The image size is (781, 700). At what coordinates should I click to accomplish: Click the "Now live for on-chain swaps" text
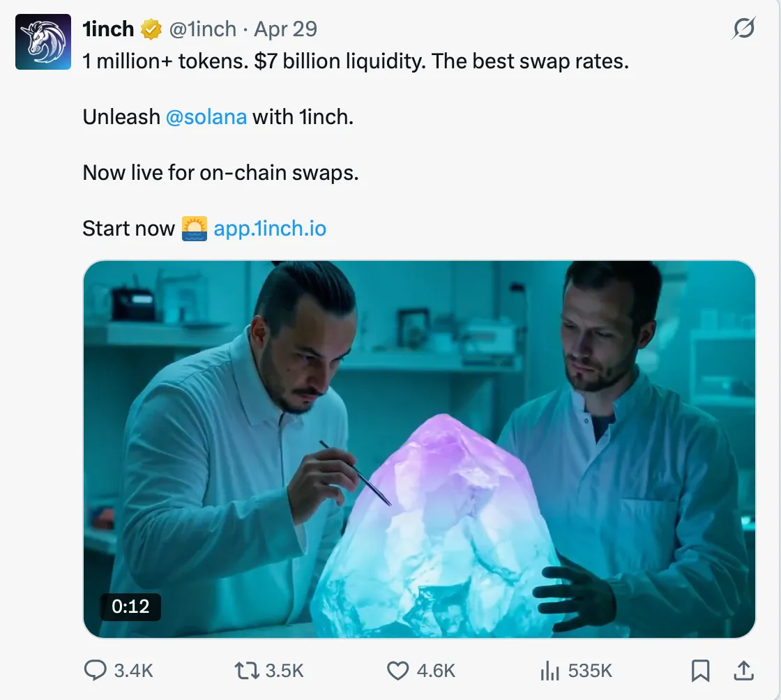pos(220,172)
